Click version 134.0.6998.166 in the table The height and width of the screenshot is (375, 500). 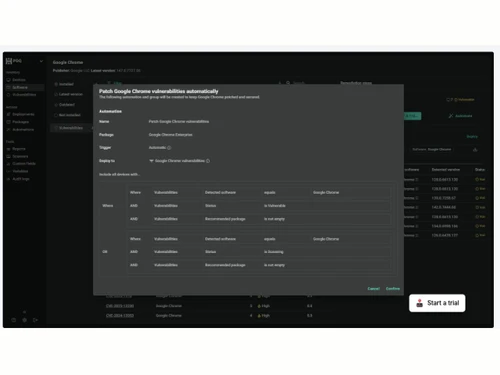coord(444,226)
